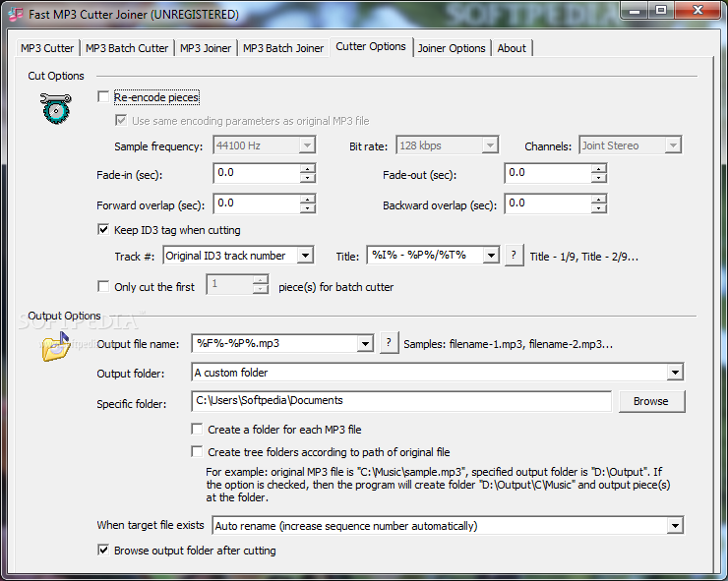The width and height of the screenshot is (728, 581).
Task: Increase the Backward overlap value
Action: 599,200
